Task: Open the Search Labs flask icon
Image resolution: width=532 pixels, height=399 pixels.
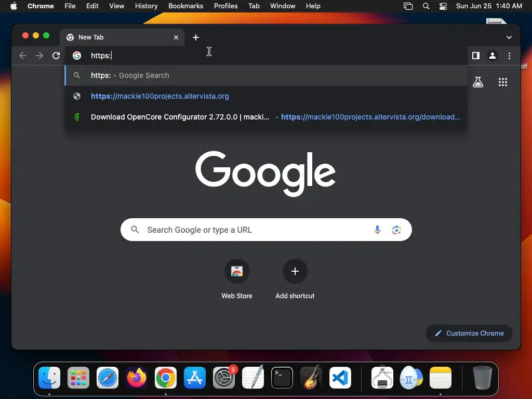Action: [x=478, y=82]
